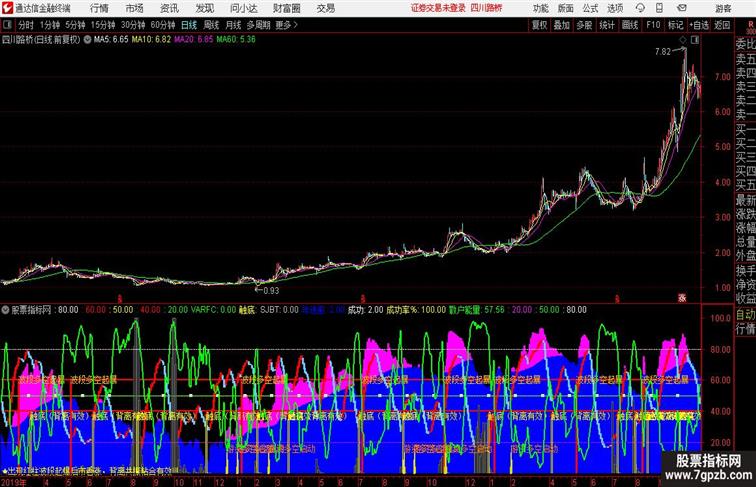
Task: Open the F10 company info
Action: click(x=653, y=25)
